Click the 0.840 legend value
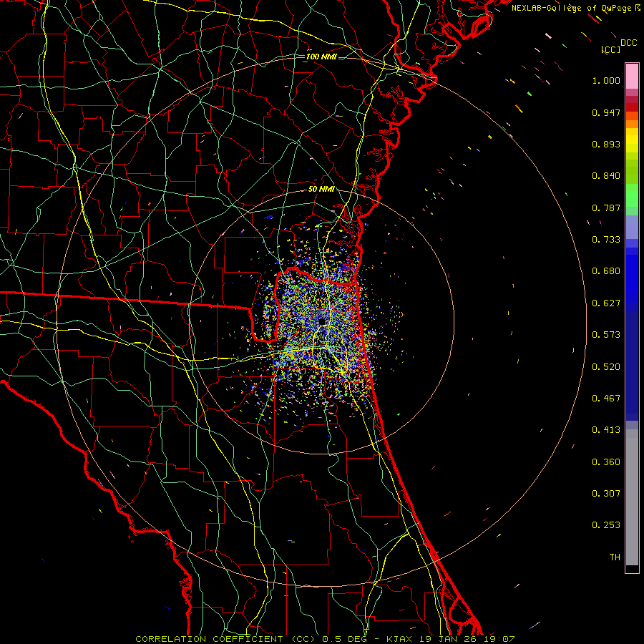 (606, 176)
